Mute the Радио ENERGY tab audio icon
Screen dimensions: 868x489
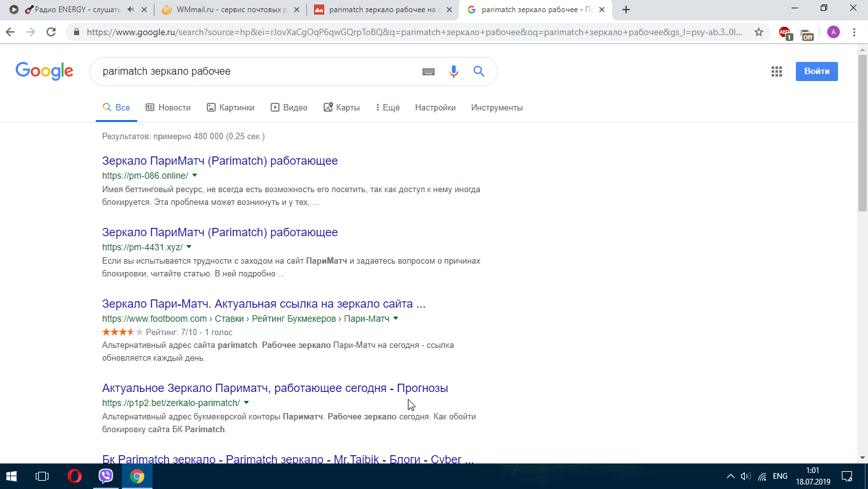coord(131,10)
